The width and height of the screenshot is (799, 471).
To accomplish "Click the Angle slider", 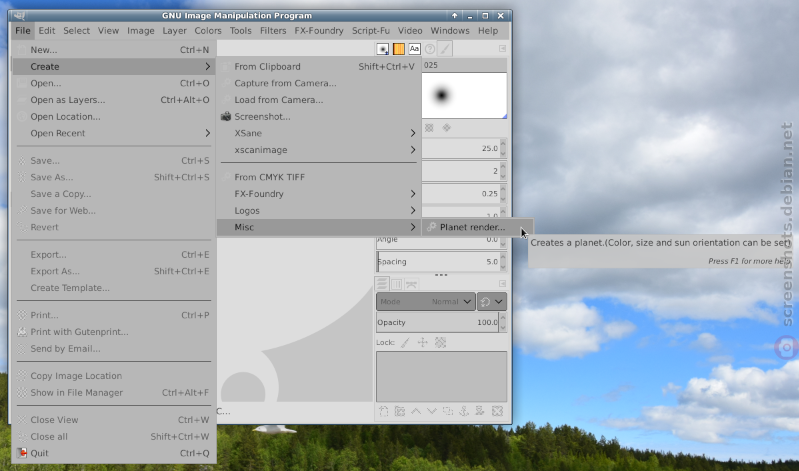I will 437,241.
